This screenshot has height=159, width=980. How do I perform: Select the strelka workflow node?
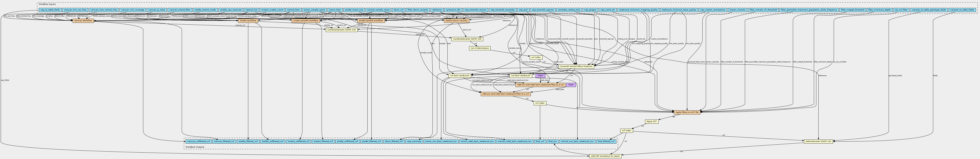point(248,20)
